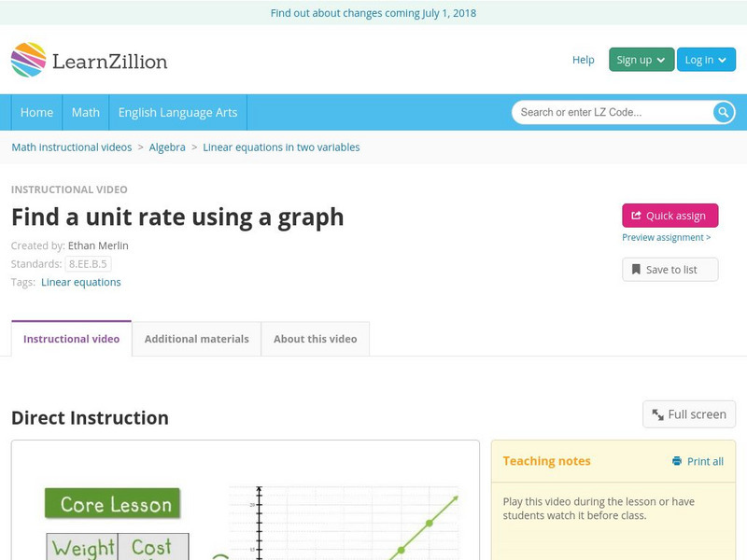The width and height of the screenshot is (747, 560).
Task: Switch to About this video tab
Action: tap(315, 339)
